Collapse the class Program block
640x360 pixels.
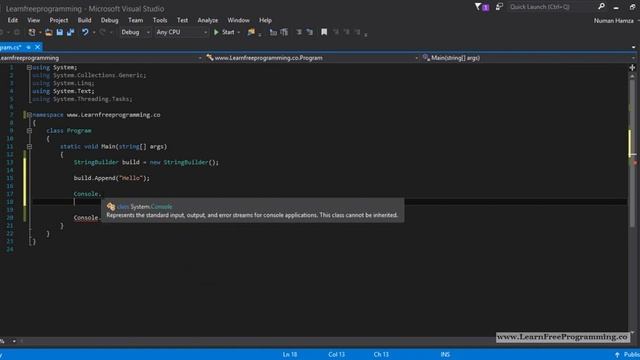pyautogui.click(x=29, y=131)
